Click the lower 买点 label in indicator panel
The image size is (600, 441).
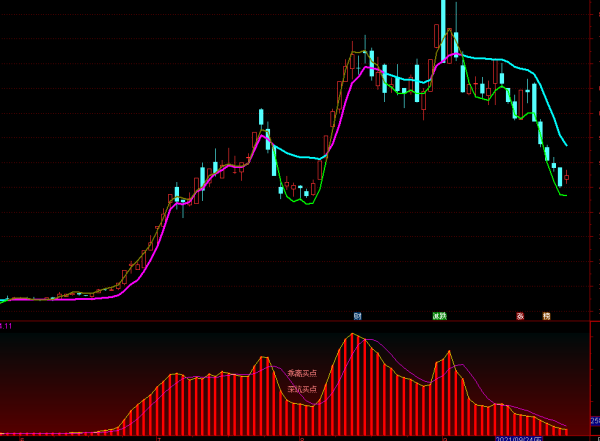(301, 389)
